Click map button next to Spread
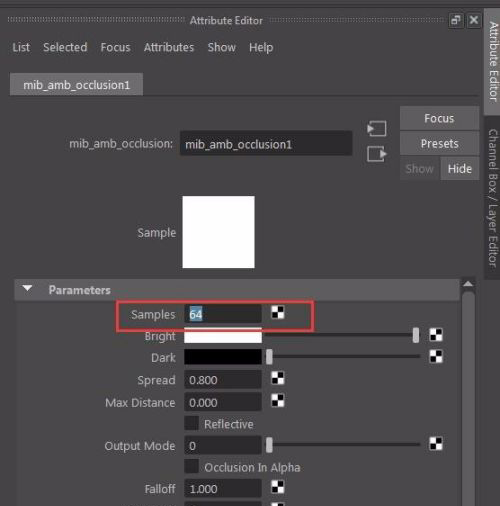The width and height of the screenshot is (500, 506). pyautogui.click(x=278, y=378)
